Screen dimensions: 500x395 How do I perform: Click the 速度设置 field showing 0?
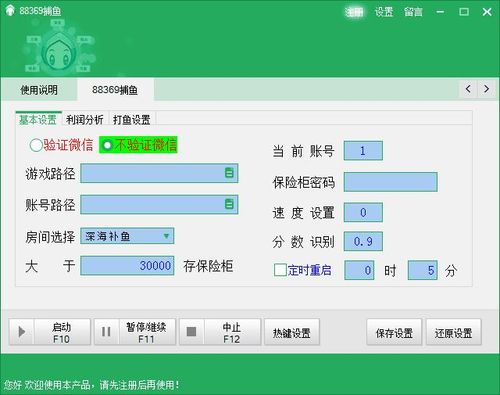coord(363,212)
